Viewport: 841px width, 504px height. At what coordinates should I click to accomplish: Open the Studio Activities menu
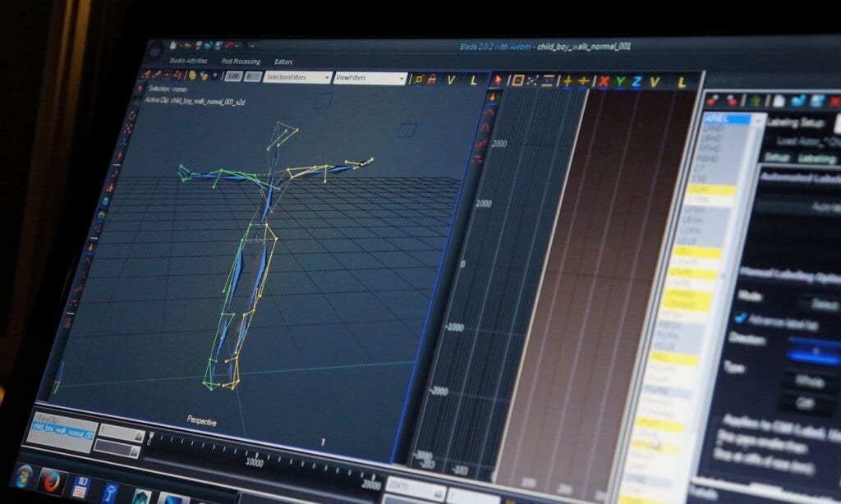pyautogui.click(x=188, y=60)
